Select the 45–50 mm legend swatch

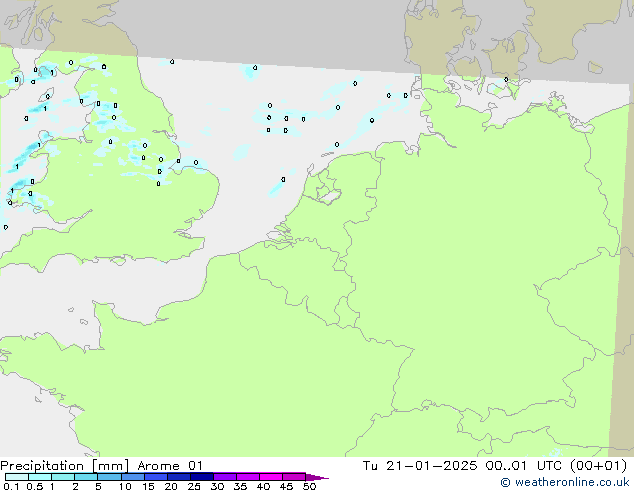click(294, 477)
